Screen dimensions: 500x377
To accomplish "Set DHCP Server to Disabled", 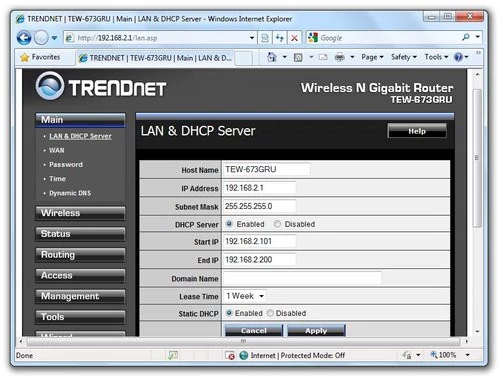I will [277, 224].
